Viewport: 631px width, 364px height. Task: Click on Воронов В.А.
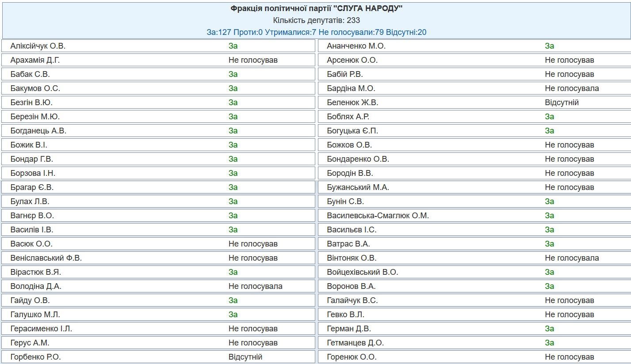[352, 286]
